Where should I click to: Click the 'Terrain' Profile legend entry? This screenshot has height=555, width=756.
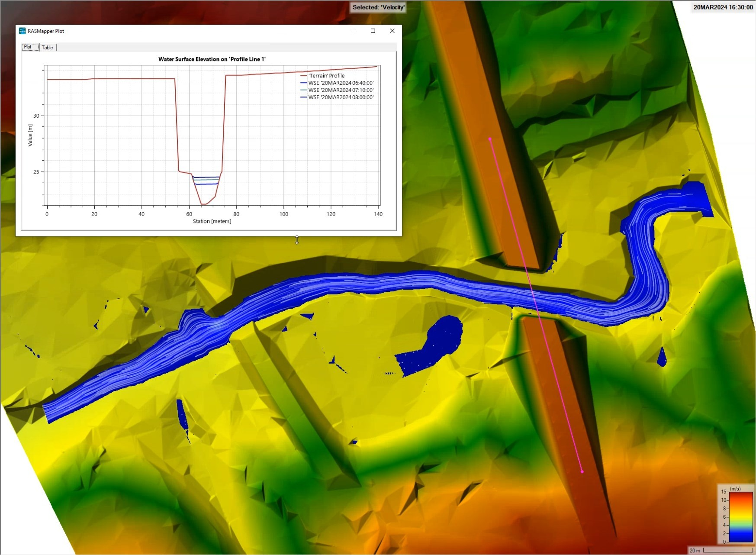coord(322,76)
